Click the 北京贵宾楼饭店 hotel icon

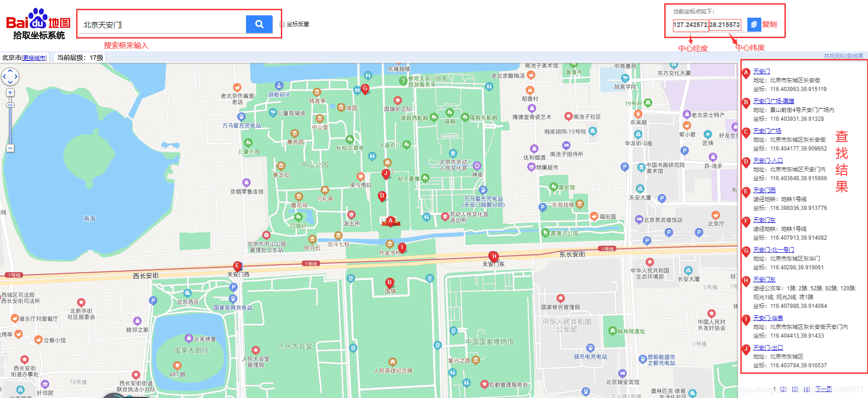639,220
